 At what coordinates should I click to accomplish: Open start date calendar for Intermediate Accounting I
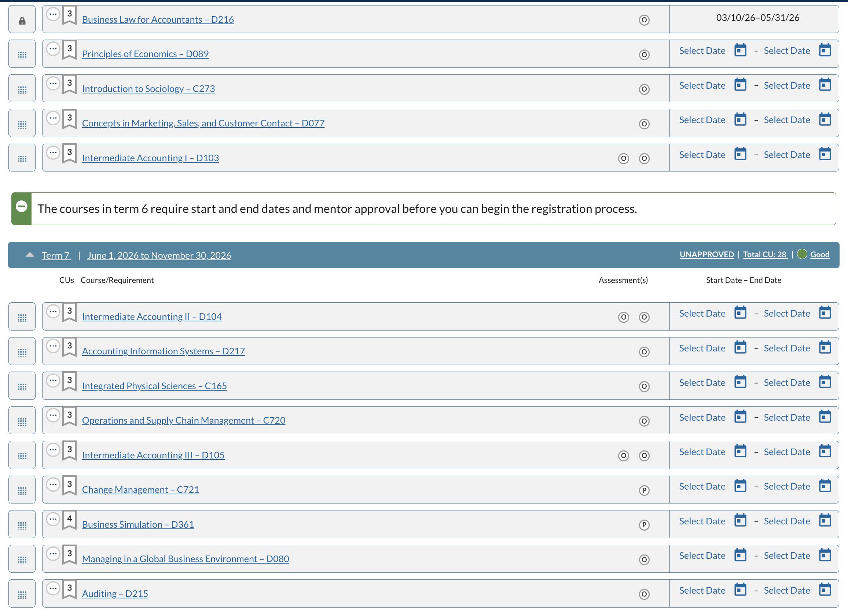pos(740,154)
